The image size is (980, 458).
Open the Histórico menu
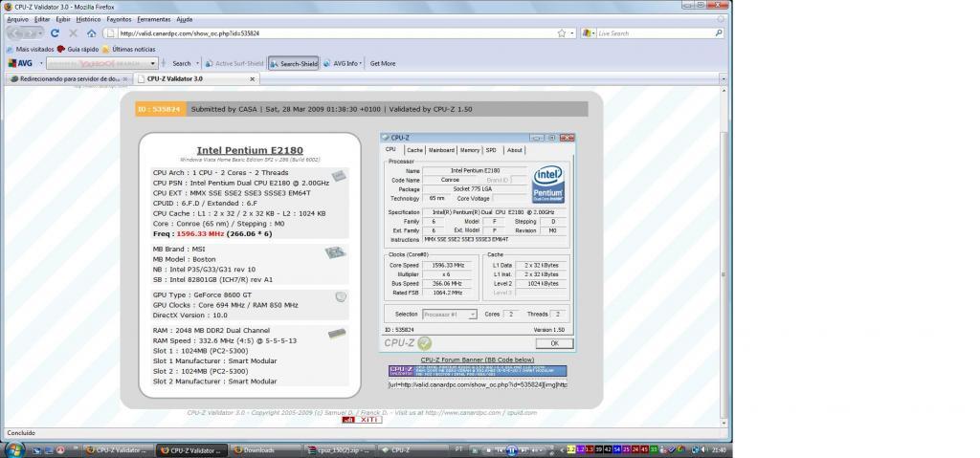tap(88, 19)
